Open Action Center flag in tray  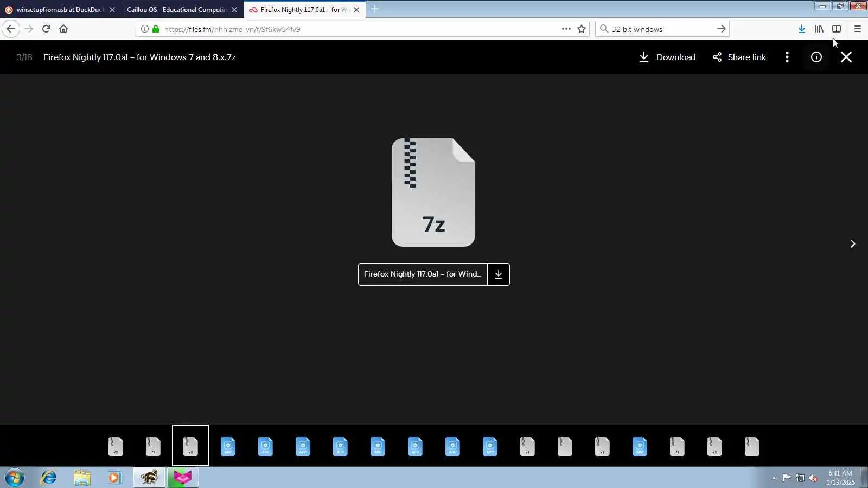click(x=787, y=478)
